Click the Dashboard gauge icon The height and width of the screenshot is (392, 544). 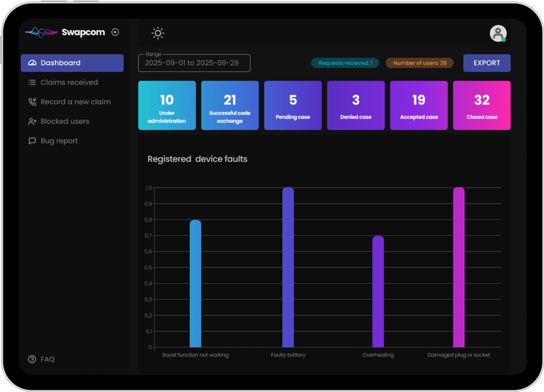click(32, 63)
